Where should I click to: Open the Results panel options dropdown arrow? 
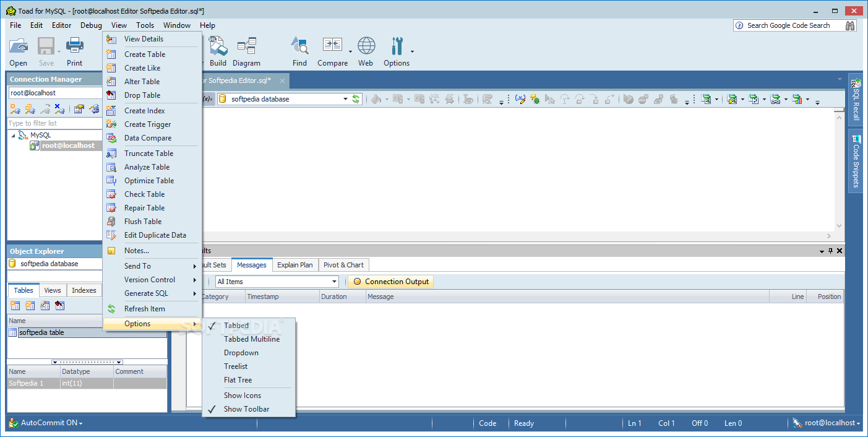(x=822, y=251)
